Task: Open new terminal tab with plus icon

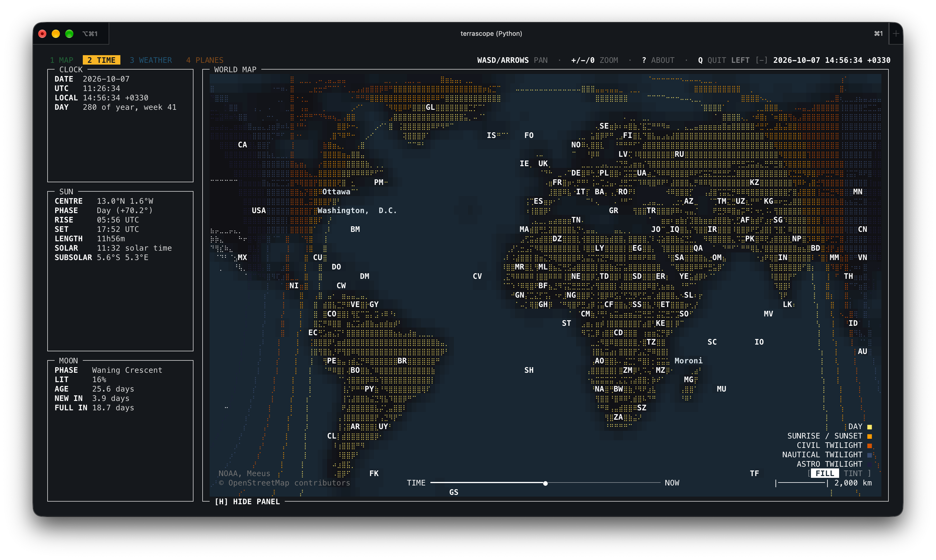Action: [896, 33]
